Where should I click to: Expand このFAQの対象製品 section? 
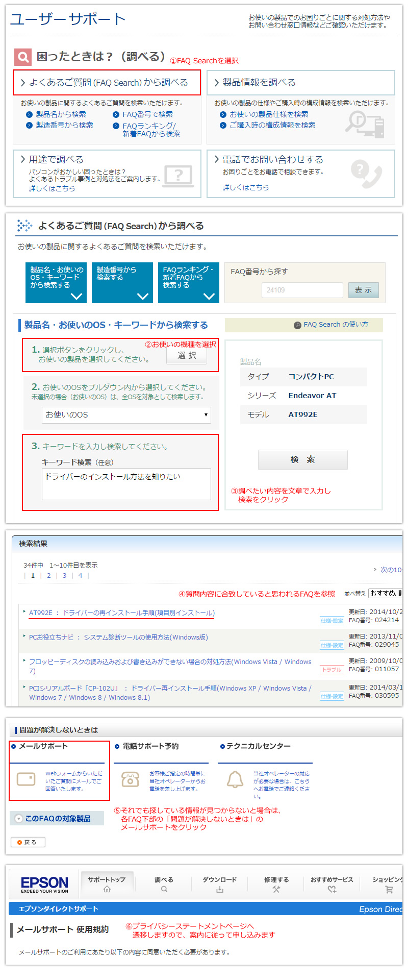(x=57, y=819)
